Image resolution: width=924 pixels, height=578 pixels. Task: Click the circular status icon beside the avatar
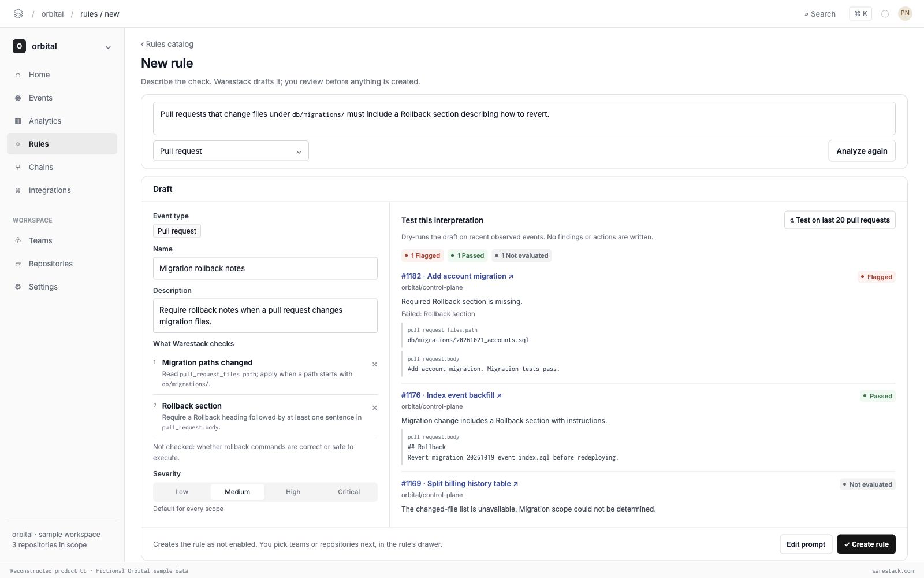[x=885, y=14]
